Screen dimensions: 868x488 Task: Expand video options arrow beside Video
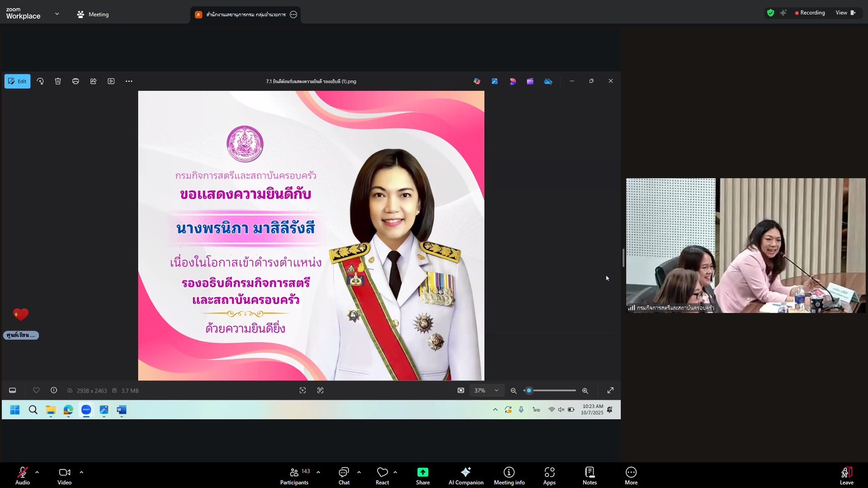click(81, 472)
